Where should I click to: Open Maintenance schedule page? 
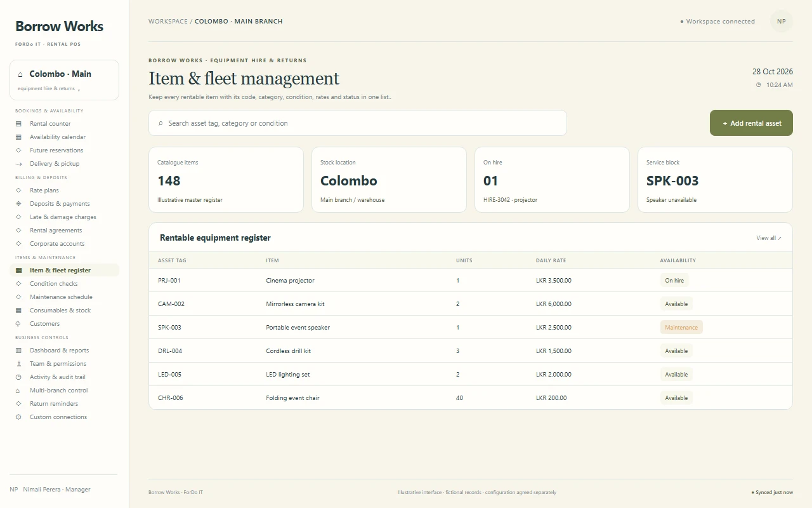[x=61, y=297]
